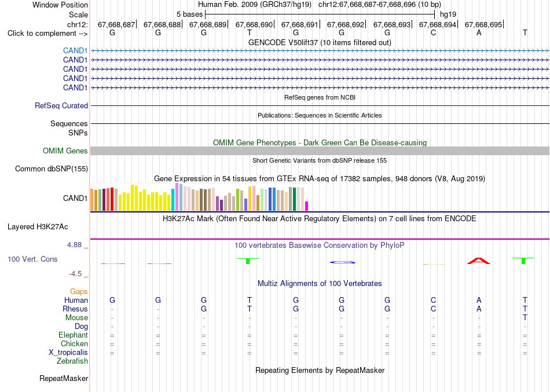Click position label 67,668,690
This screenshot has width=550, height=392.
(x=254, y=24)
